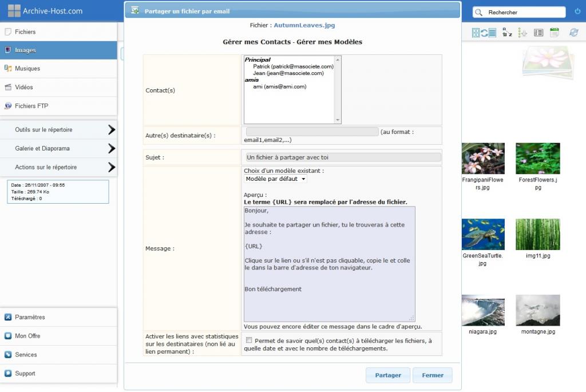This screenshot has width=586, height=392.
Task: Click the green calendar icon in toolbar
Action: click(554, 33)
